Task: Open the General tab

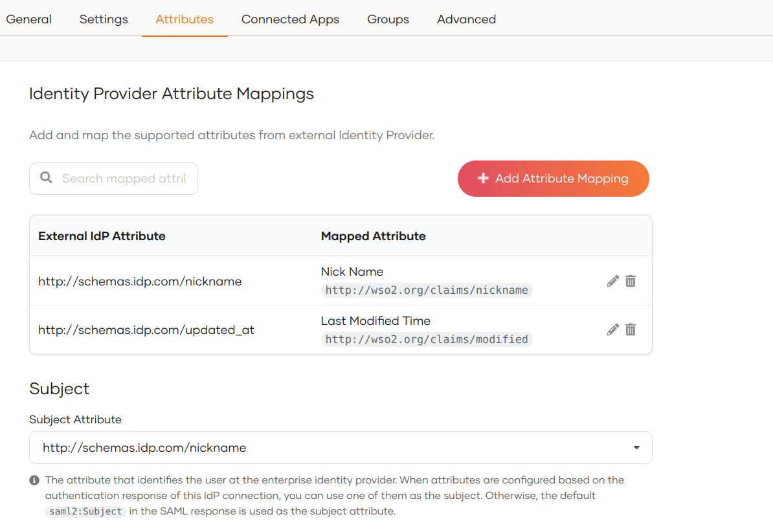Action: tap(28, 19)
